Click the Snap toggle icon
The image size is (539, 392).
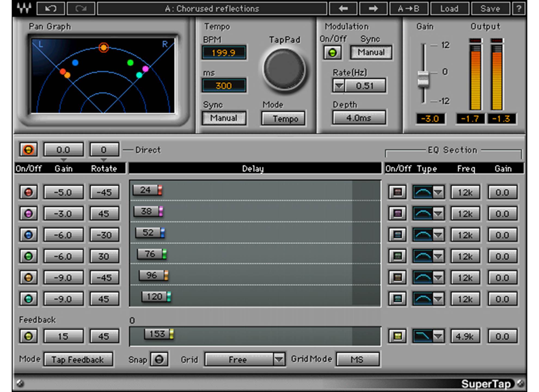tap(159, 359)
